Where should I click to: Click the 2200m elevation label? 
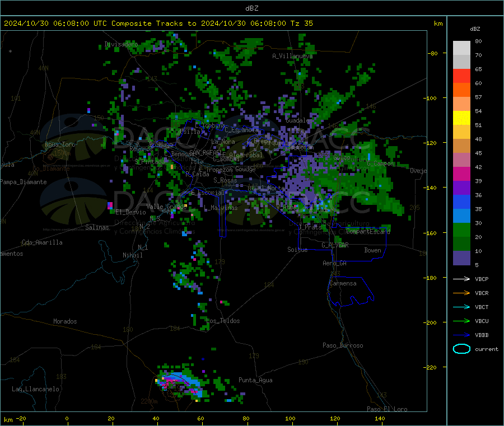[149, 401]
